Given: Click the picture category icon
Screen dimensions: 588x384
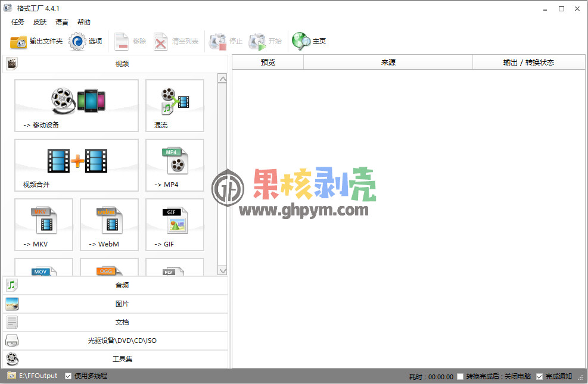Looking at the screenshot, I should [12, 304].
